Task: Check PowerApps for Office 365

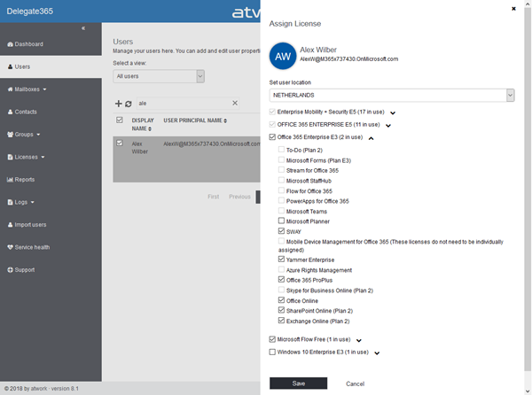Action: (281, 200)
